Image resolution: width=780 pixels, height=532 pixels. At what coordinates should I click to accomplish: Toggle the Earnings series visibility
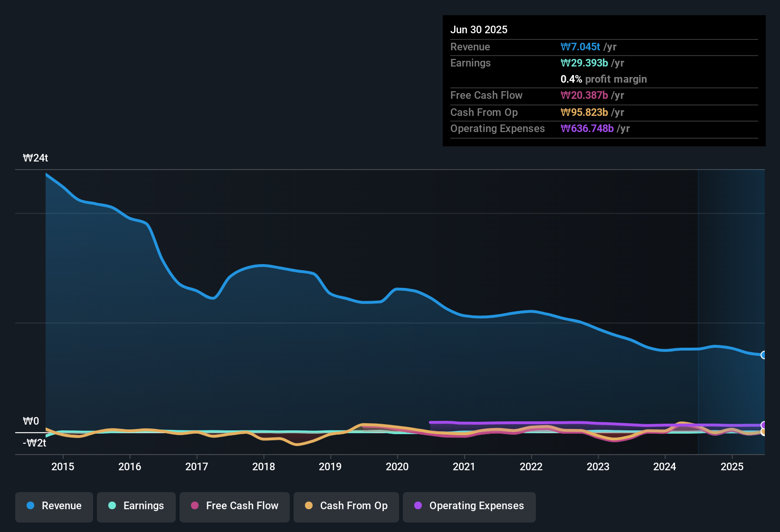point(136,506)
